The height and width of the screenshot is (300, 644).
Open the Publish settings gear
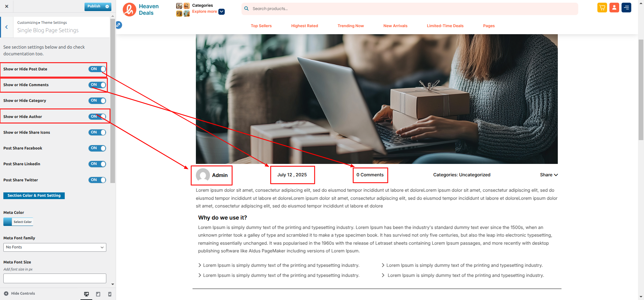[x=107, y=6]
